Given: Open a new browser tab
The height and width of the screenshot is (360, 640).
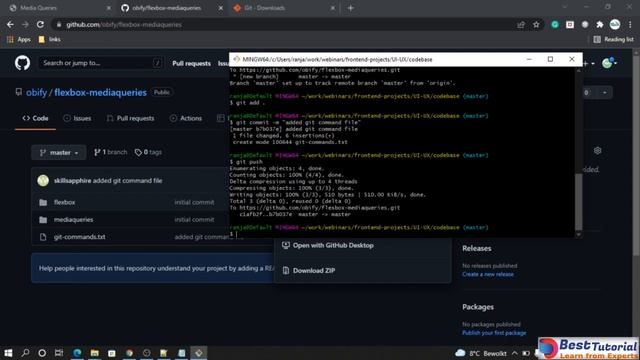Looking at the screenshot, I should (x=351, y=8).
